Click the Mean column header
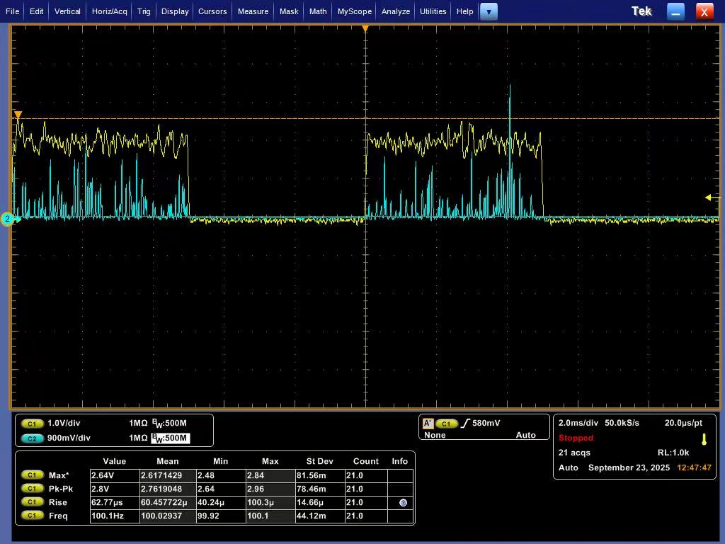The height and width of the screenshot is (544, 725). click(167, 461)
